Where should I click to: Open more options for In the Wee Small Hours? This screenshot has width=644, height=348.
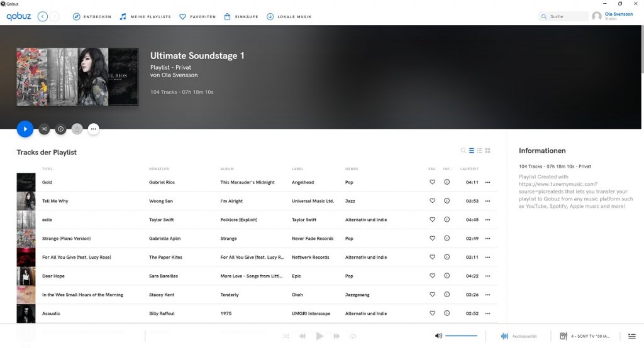click(487, 295)
